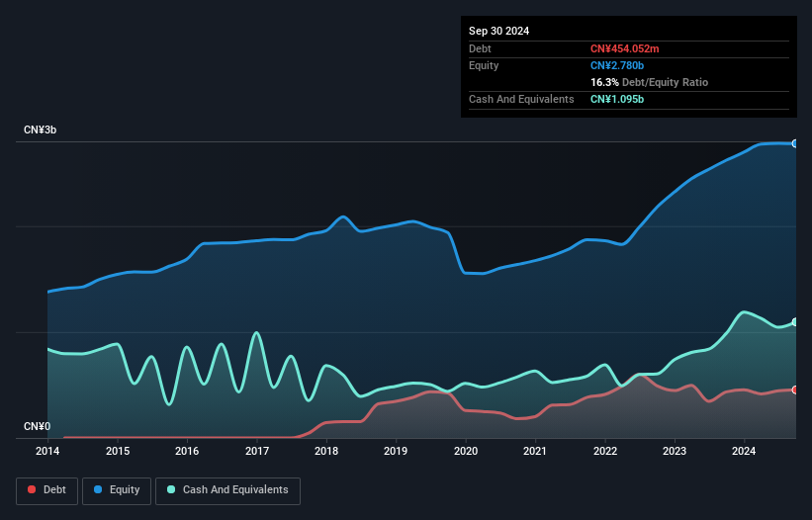Screen dimensions: 812x520
Task: Click the CN¥2.780b equity value
Action: [x=617, y=65]
